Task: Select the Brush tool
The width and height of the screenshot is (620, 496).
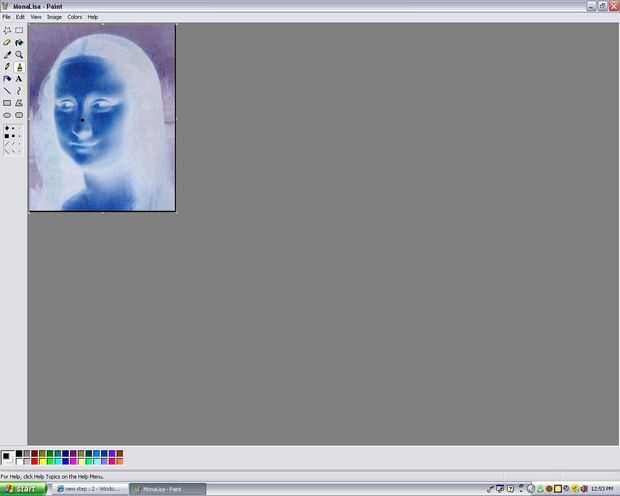Action: (x=19, y=67)
